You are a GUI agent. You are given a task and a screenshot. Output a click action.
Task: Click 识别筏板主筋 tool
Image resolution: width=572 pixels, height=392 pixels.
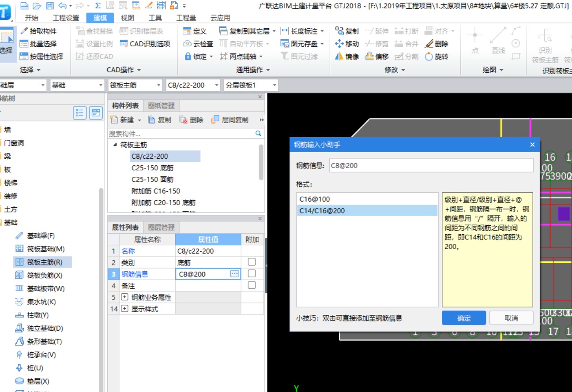[x=545, y=45]
